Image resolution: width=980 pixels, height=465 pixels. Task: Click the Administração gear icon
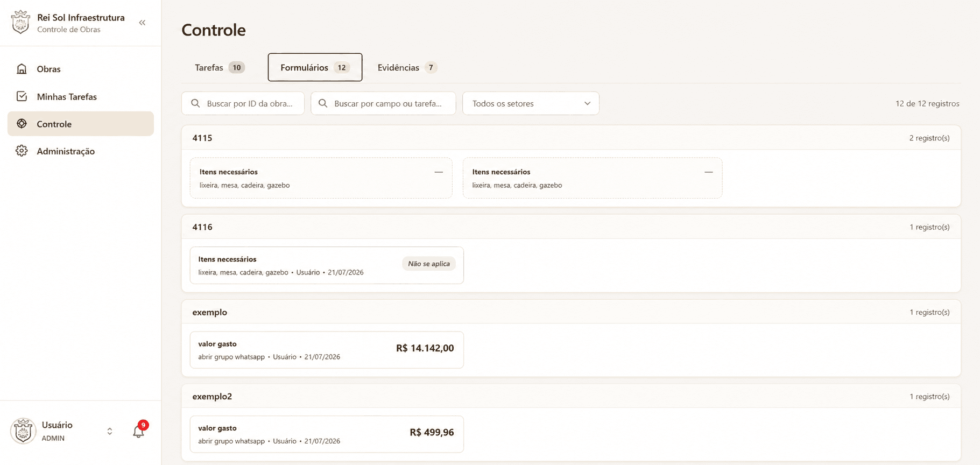22,151
